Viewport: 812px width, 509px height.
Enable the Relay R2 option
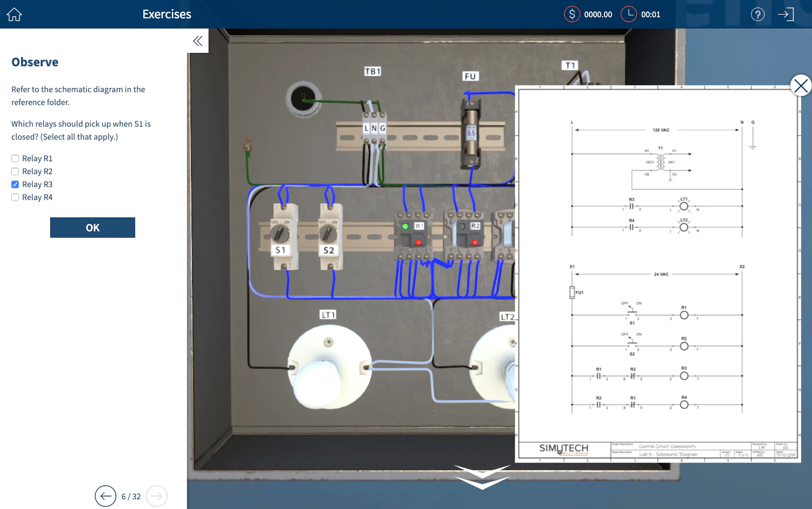[x=15, y=171]
